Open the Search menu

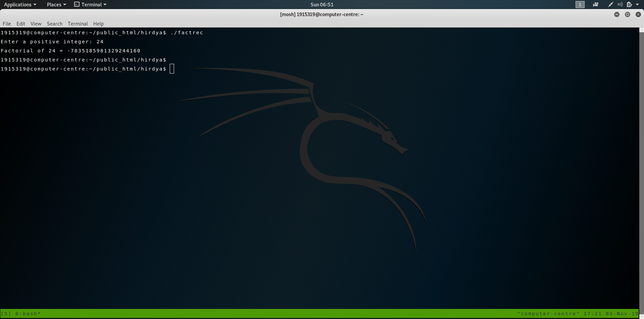(x=55, y=24)
